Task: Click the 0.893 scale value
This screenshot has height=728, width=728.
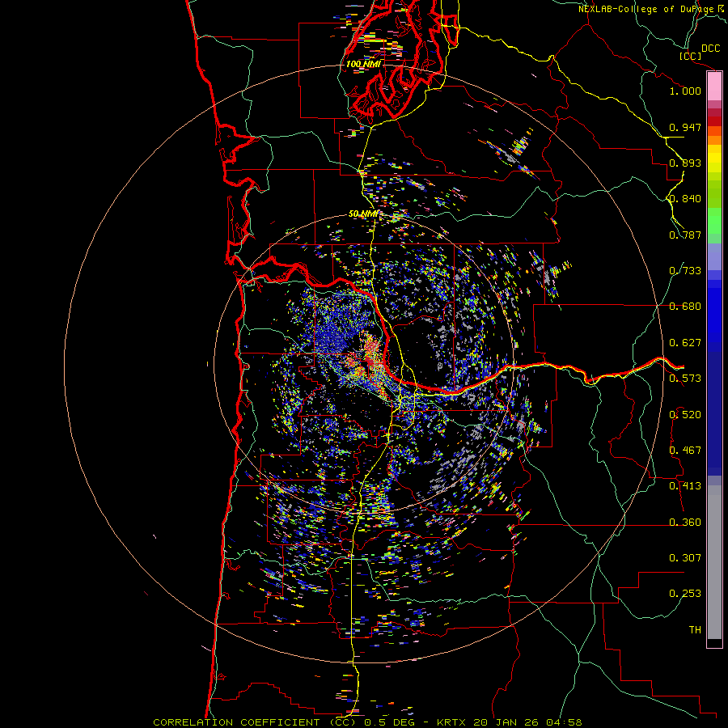Action: tap(685, 163)
